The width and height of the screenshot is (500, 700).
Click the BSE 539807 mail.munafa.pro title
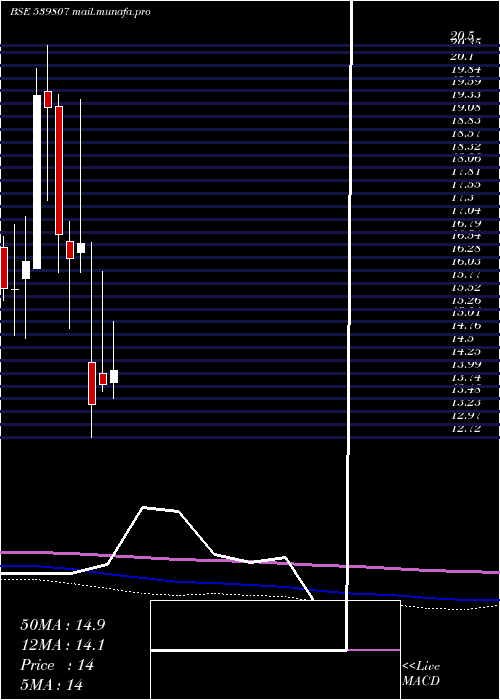(x=80, y=12)
